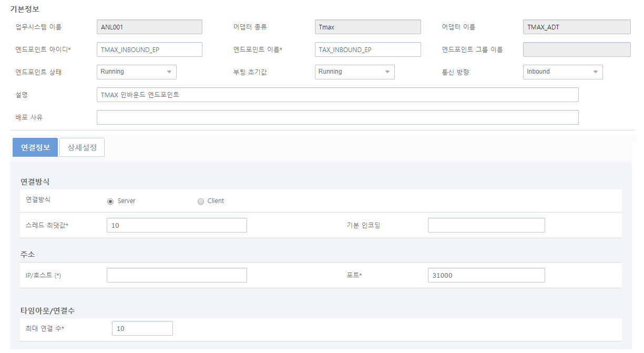Click the 엔드포인트 아이디 input field
This screenshot has width=644, height=353.
[149, 49]
